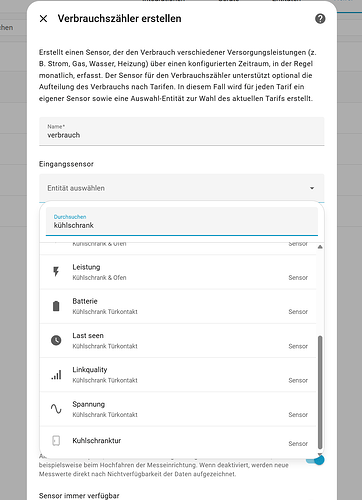The width and height of the screenshot is (362, 500).
Task: Click the door icon beside Kuhlschranktur
Action: [56, 441]
